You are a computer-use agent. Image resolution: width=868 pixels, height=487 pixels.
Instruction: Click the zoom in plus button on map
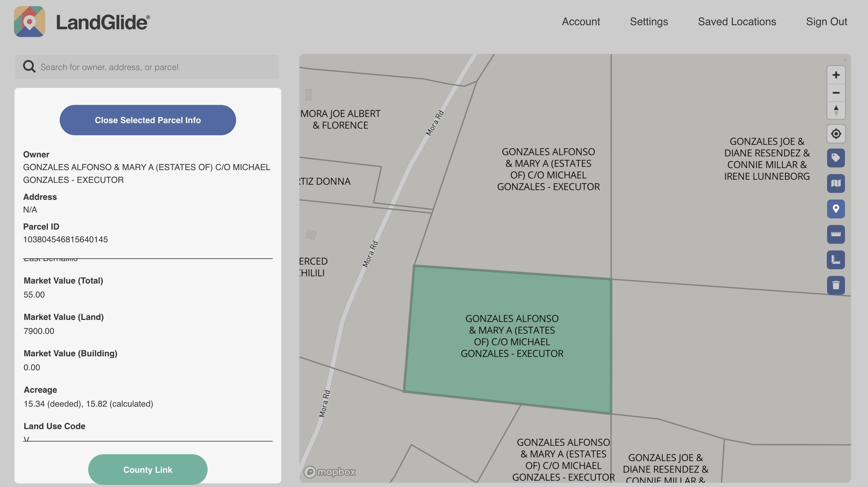click(836, 75)
